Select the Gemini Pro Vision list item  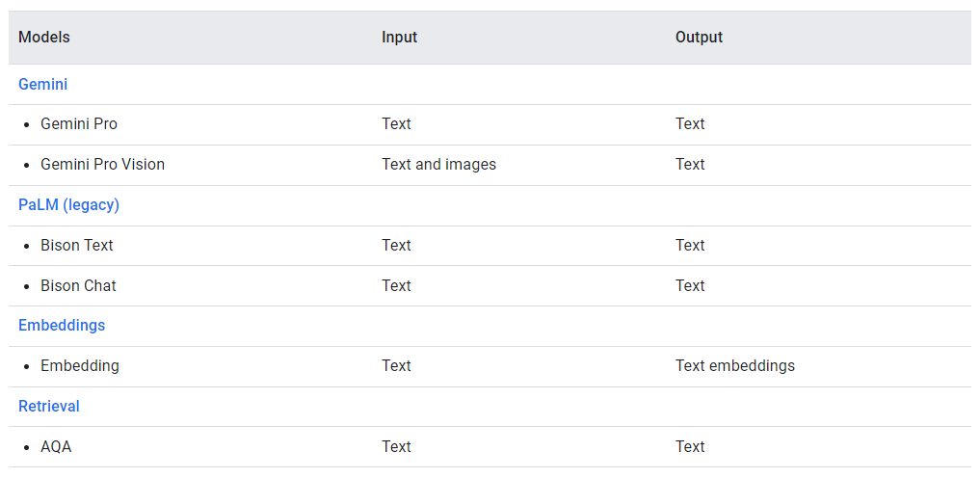pos(102,165)
